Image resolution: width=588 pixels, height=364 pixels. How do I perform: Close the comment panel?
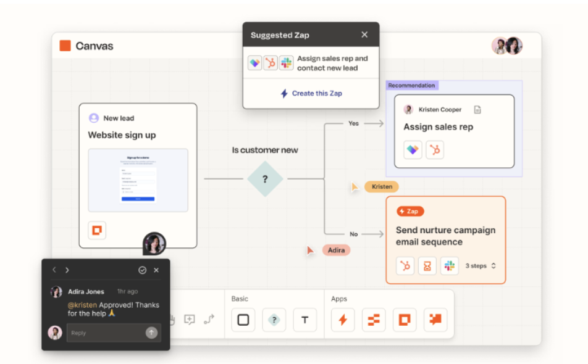click(x=156, y=270)
